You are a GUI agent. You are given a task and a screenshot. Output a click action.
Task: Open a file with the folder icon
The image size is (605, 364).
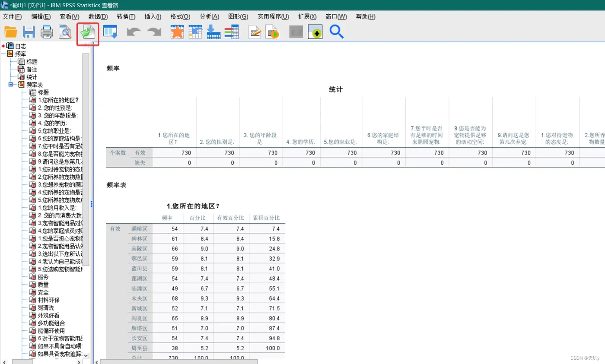(x=10, y=32)
